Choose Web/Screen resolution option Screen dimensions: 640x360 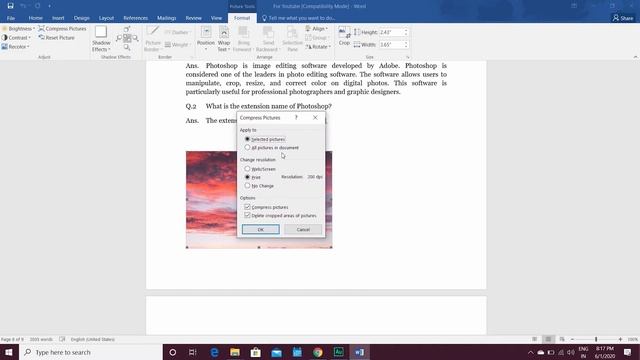[247, 169]
